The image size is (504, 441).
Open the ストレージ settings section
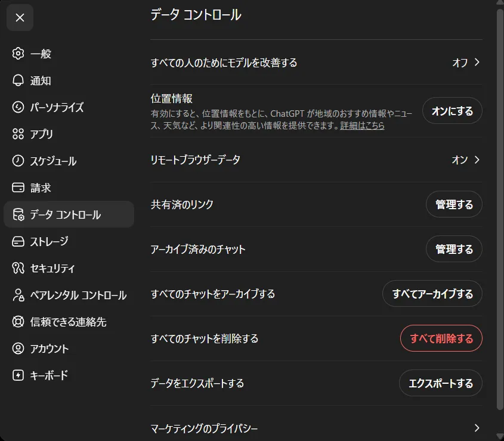(x=69, y=241)
